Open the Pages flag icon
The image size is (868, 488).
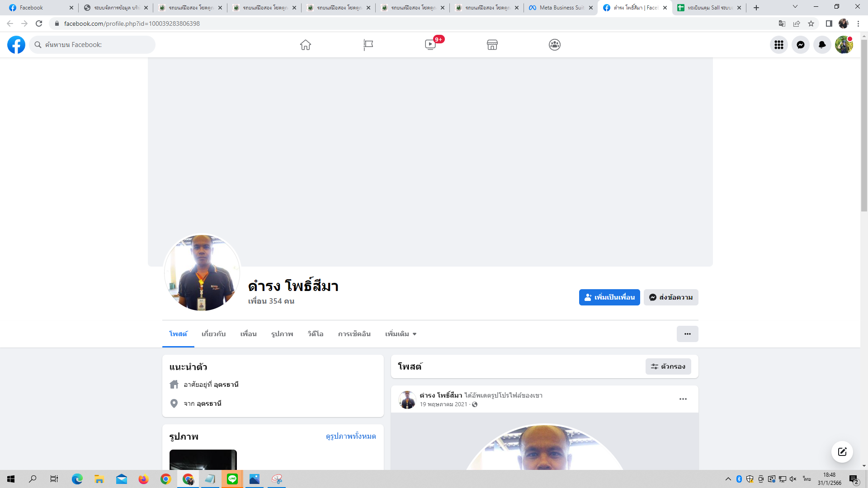[368, 45]
